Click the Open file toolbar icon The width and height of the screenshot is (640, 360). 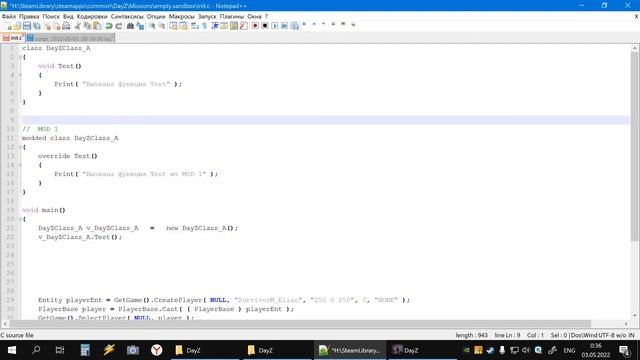point(17,26)
